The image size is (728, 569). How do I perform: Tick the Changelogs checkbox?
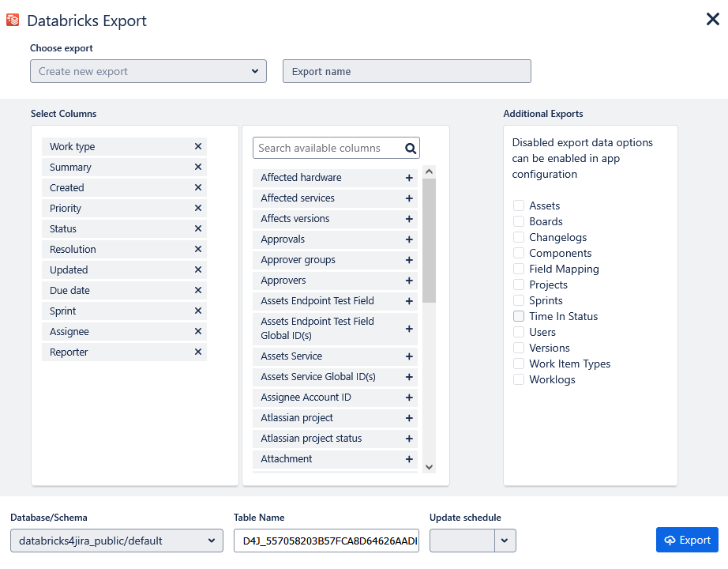point(519,237)
